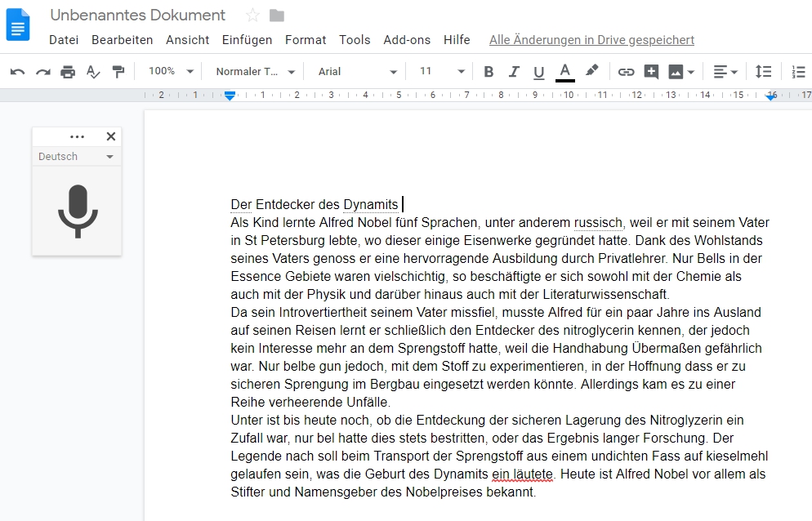Open the text alignment dropdown
The image size is (812, 521).
coord(725,72)
